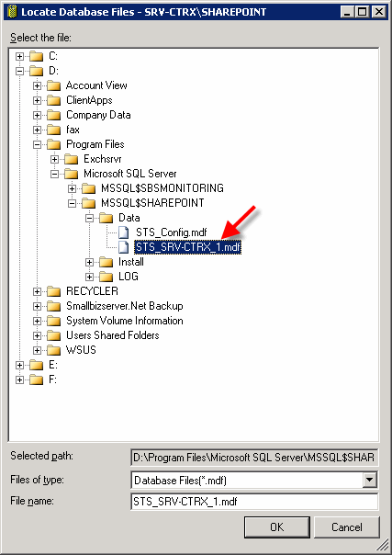Click the LOG folder icon
The width and height of the screenshot is (392, 555).
tap(106, 277)
